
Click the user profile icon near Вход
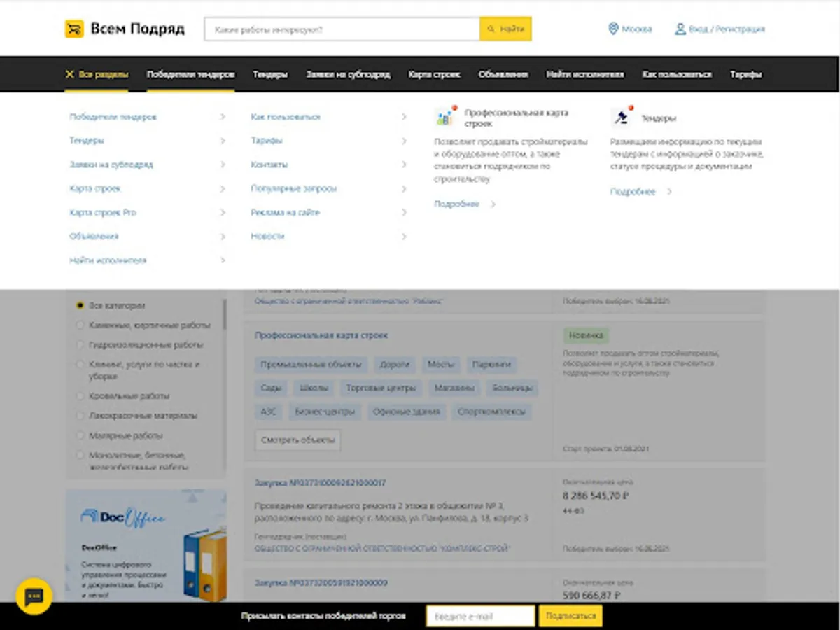pyautogui.click(x=680, y=29)
